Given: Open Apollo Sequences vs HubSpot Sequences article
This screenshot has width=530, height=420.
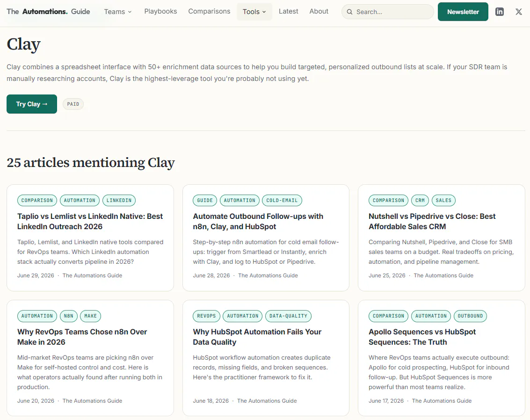Looking at the screenshot, I should 422,337.
